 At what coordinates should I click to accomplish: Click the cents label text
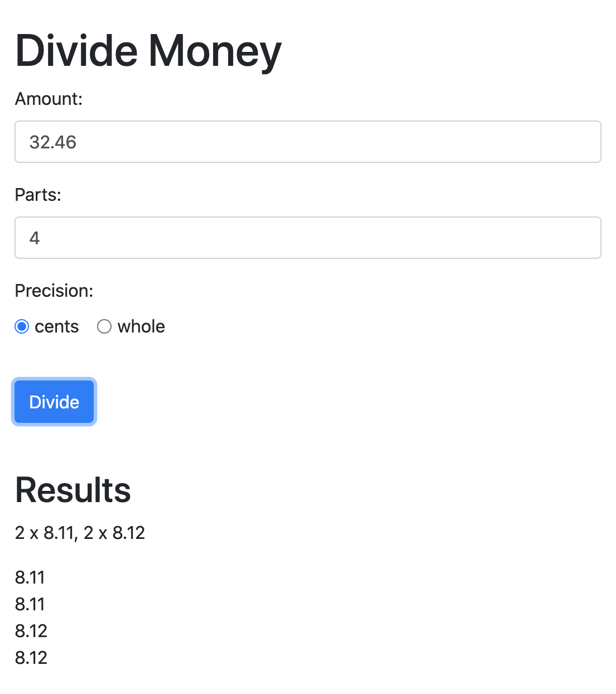pyautogui.click(x=56, y=326)
